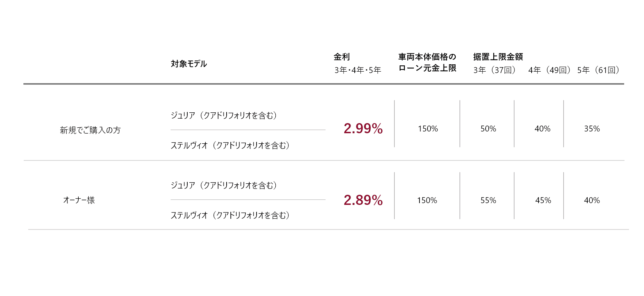Click the 55% deferred limit value

pyautogui.click(x=488, y=200)
